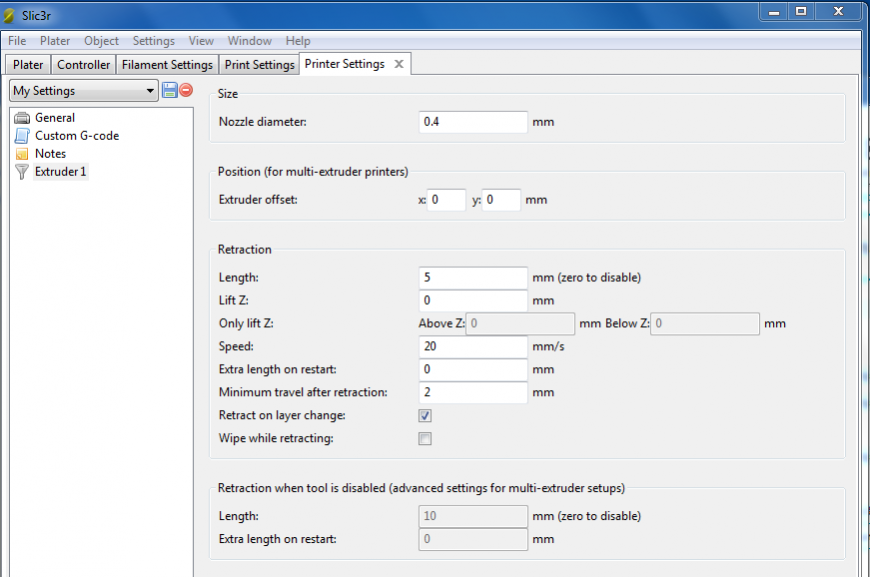870x577 pixels.
Task: Click the 'Wipe while retracting:' label
Action: (x=276, y=438)
